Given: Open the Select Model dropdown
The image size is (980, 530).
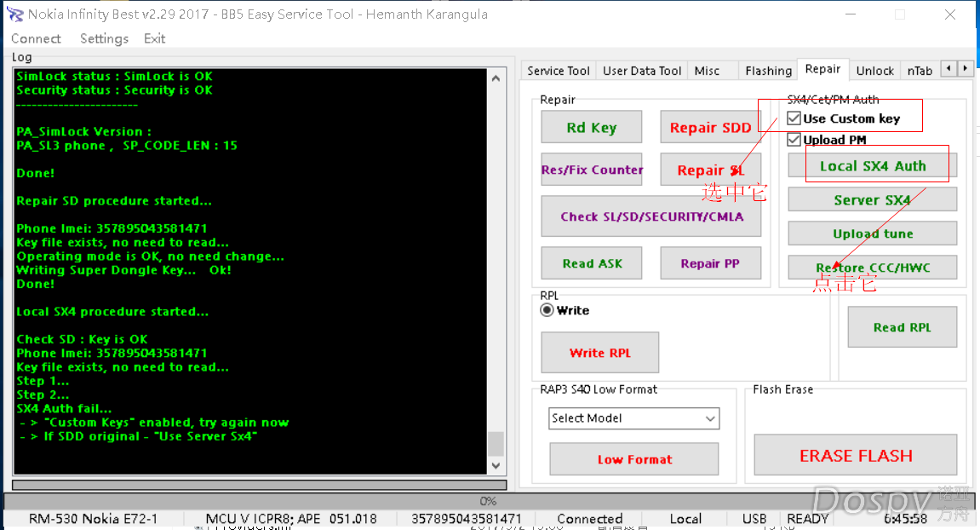Looking at the screenshot, I should pyautogui.click(x=634, y=418).
